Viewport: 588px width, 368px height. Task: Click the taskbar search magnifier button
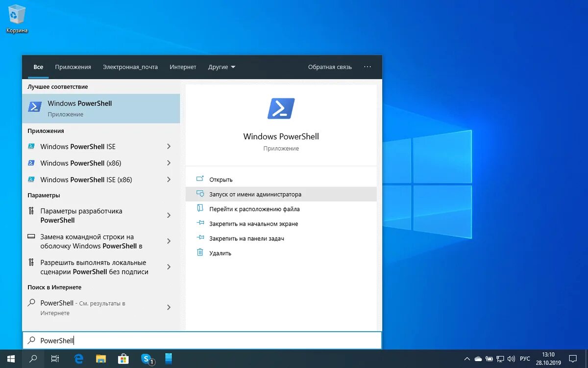click(33, 359)
